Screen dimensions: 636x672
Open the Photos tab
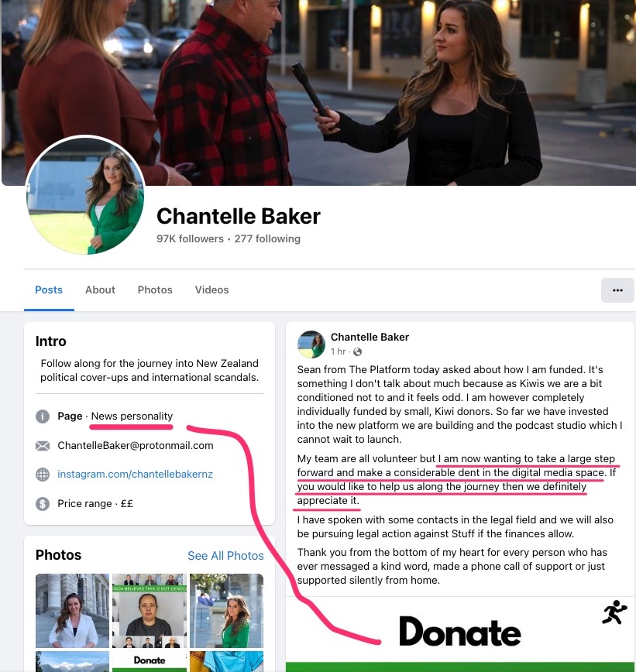click(x=155, y=290)
